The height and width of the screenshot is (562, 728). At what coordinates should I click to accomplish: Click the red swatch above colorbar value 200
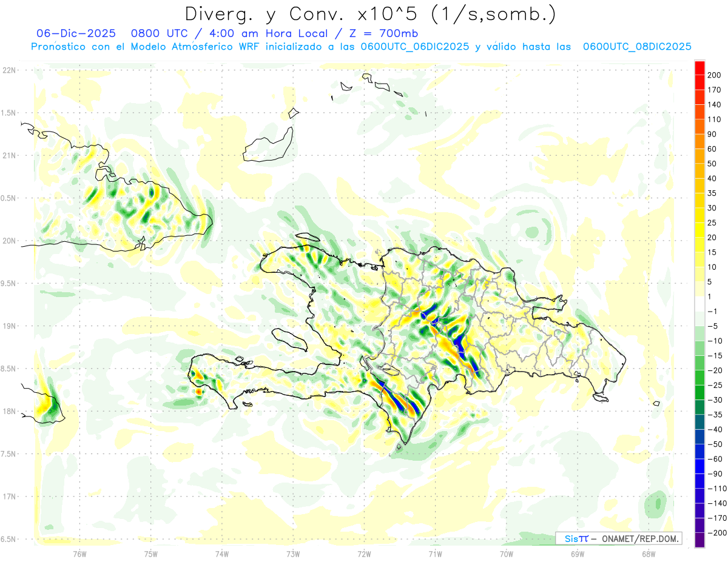(699, 67)
